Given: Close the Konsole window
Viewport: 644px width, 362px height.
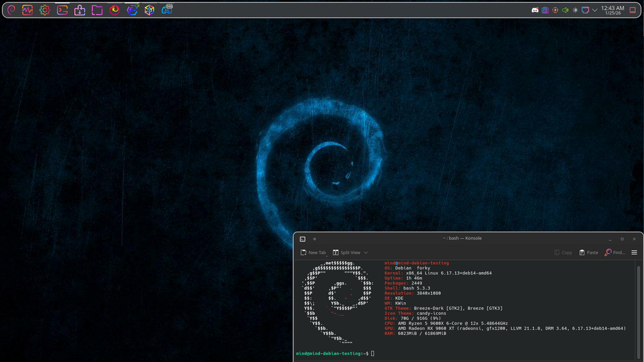Looking at the screenshot, I should 634,239.
